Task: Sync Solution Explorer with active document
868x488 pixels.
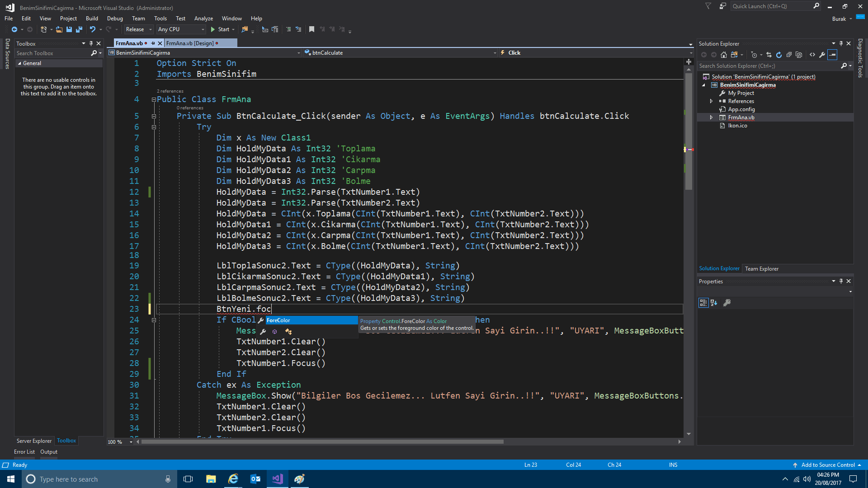Action: pyautogui.click(x=769, y=55)
